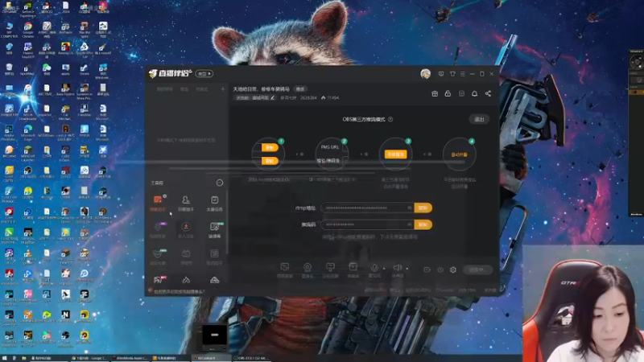Click the car icon in the toolbox
The image size is (644, 362).
(214, 280)
